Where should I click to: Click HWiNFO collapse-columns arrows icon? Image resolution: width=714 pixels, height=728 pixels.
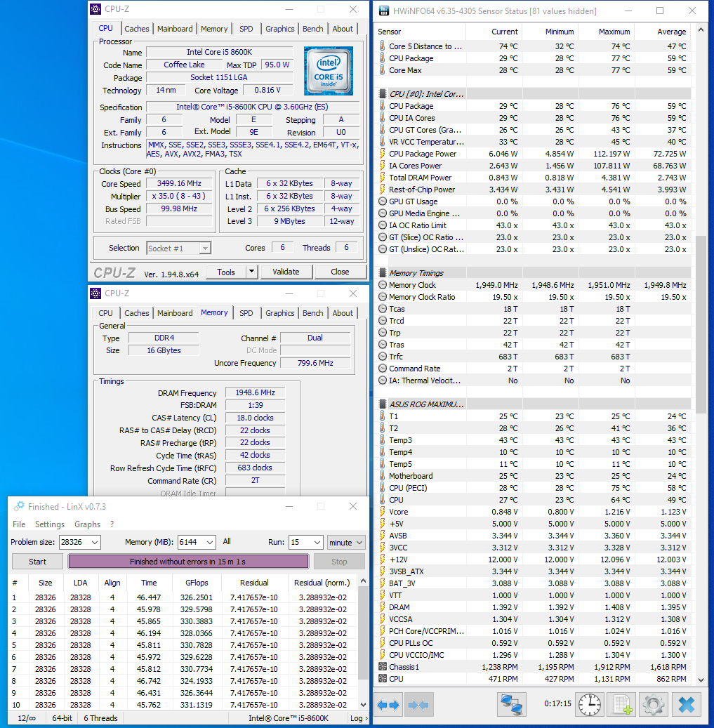[418, 705]
